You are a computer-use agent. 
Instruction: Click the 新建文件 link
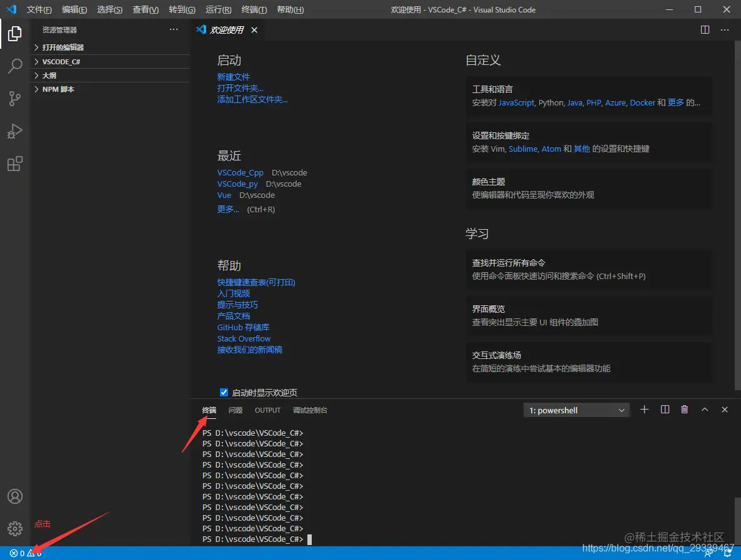234,77
